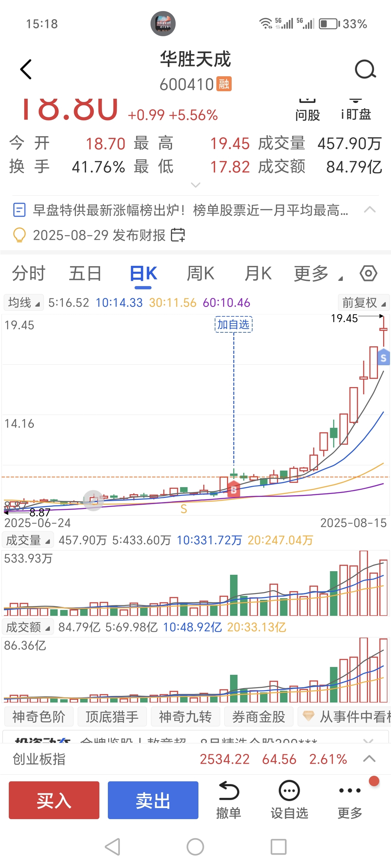This screenshot has height=868, width=391.
Task: Open 均线 indicator dropdown
Action: click(x=23, y=302)
